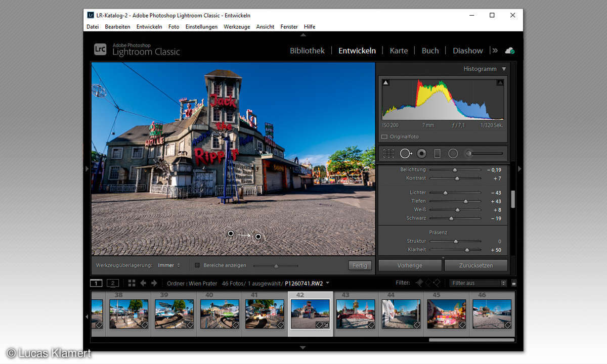This screenshot has height=364, width=607.
Task: Choose the graduated filter tool
Action: coord(438,153)
